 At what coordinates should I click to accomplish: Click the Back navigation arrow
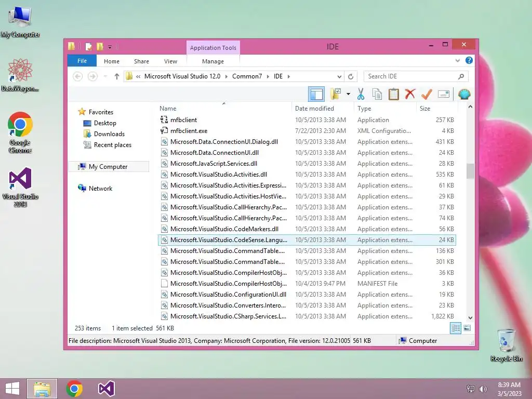point(78,76)
